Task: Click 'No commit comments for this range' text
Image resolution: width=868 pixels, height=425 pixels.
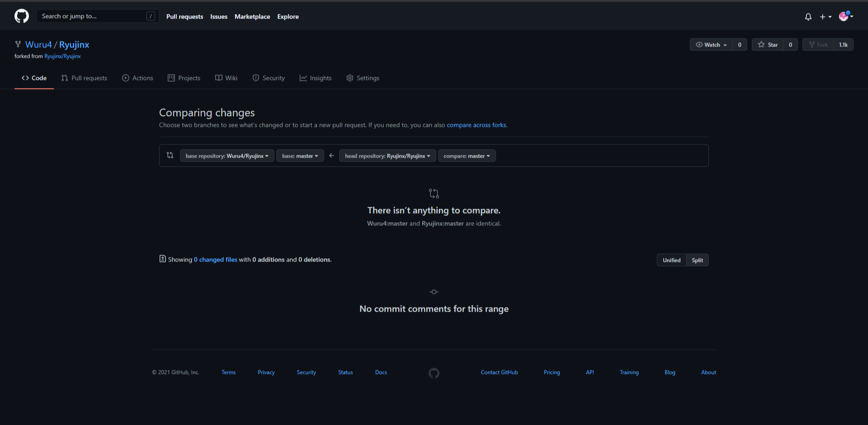Action: 434,309
